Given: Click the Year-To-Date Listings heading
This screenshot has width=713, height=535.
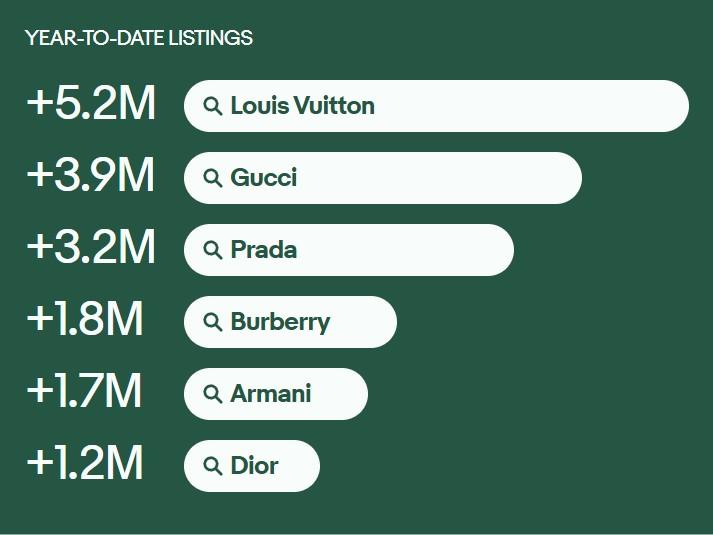Looking at the screenshot, I should click(139, 38).
